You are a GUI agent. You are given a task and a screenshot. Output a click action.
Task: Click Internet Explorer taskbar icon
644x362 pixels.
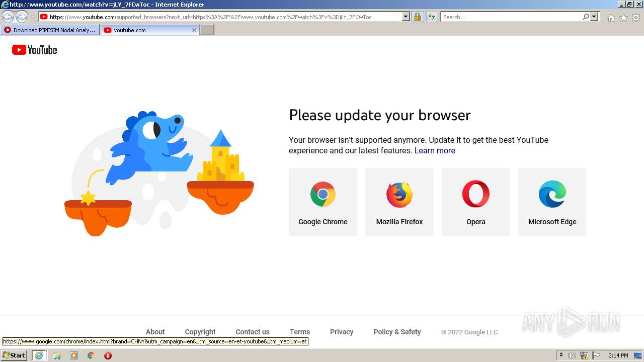point(39,355)
